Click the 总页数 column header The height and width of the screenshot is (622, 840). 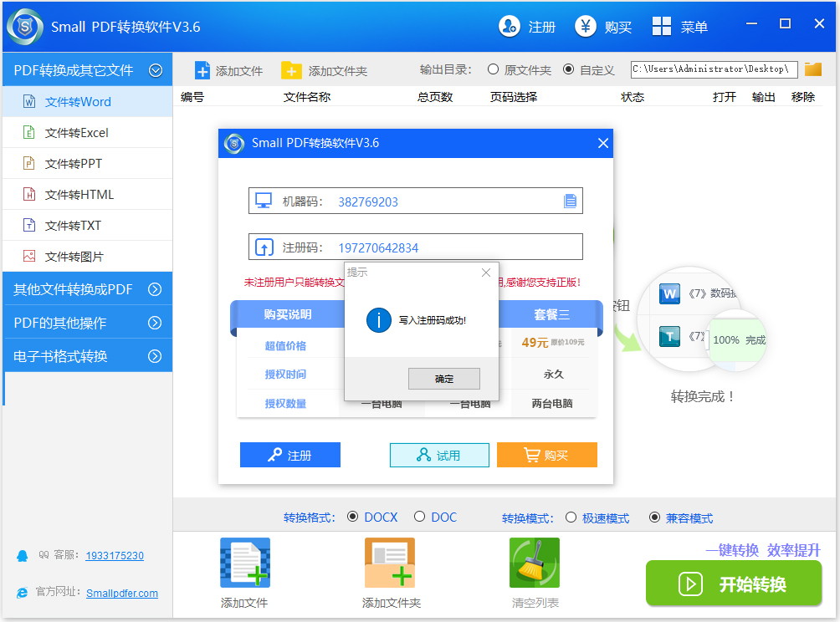pos(435,97)
